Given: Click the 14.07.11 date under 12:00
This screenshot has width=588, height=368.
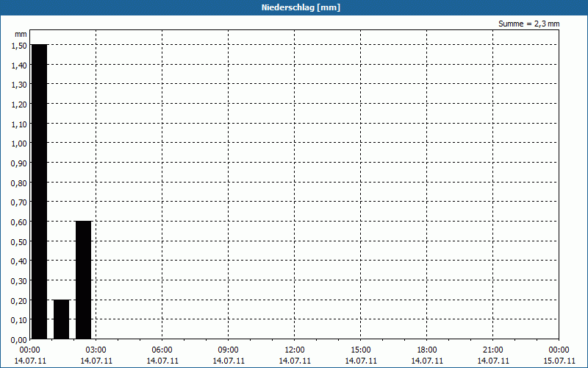Looking at the screenshot, I should pyautogui.click(x=295, y=361).
